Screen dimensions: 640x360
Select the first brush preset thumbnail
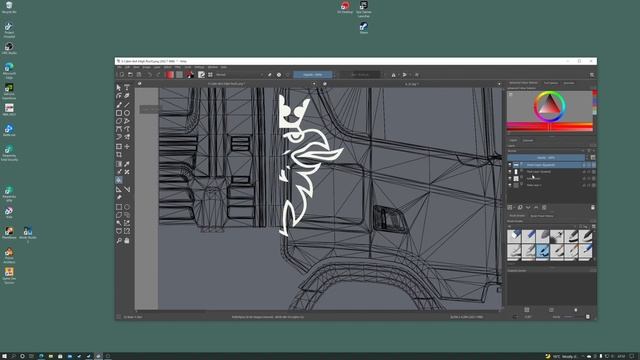tap(514, 236)
